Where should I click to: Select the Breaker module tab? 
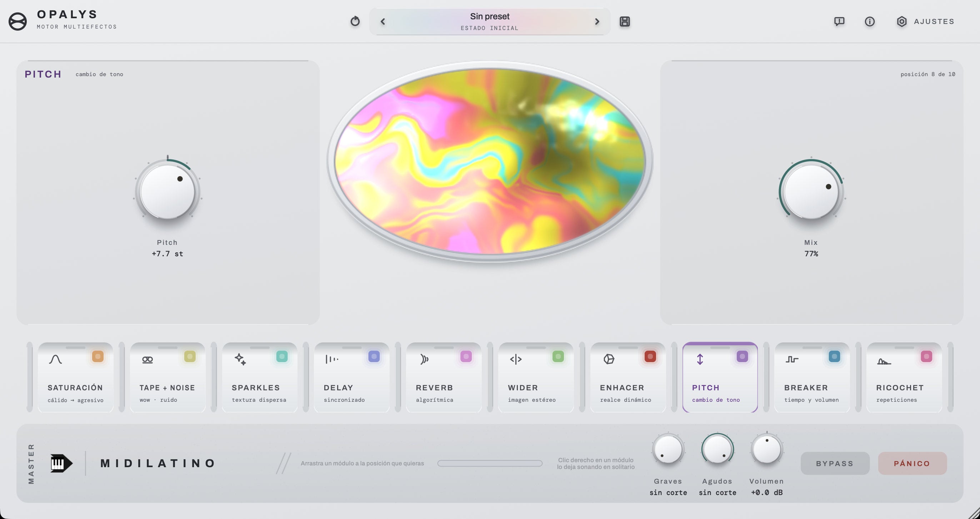pos(812,377)
